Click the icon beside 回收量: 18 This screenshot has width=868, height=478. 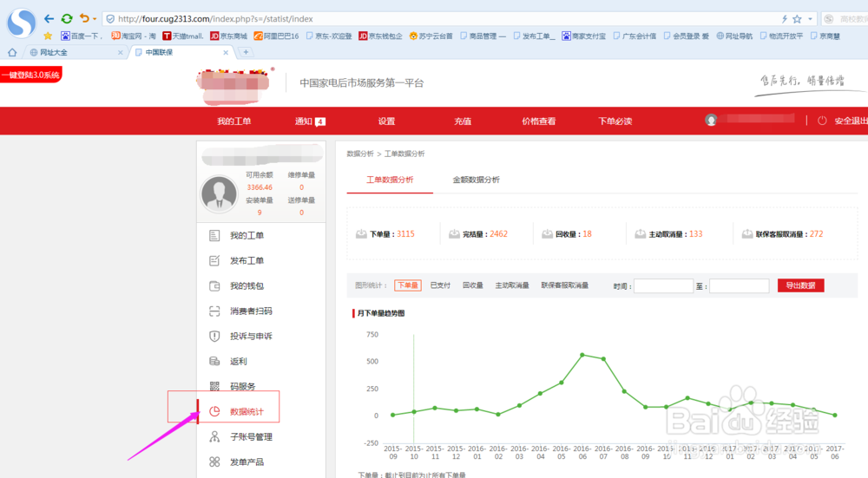click(x=547, y=234)
